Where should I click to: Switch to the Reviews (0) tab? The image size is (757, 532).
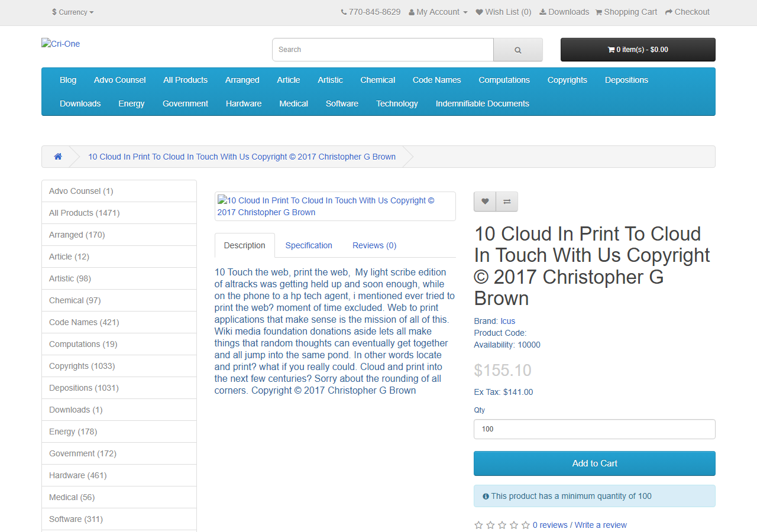374,245
